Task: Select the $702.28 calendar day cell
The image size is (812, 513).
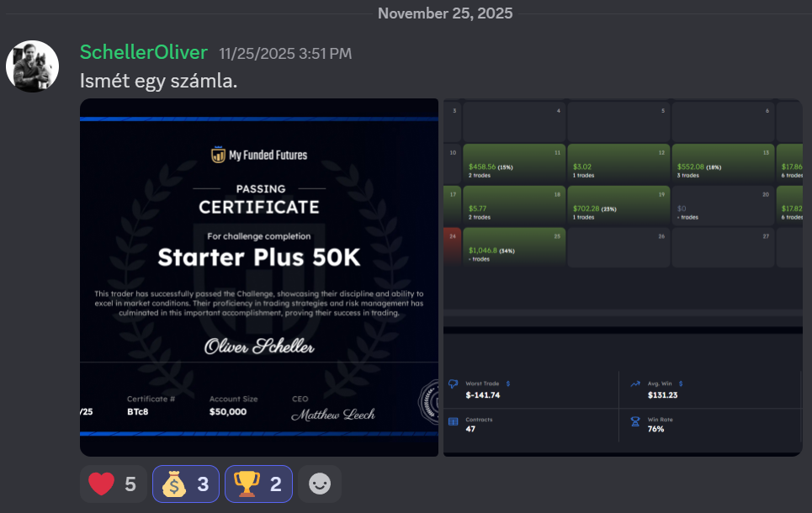Action: pos(618,204)
